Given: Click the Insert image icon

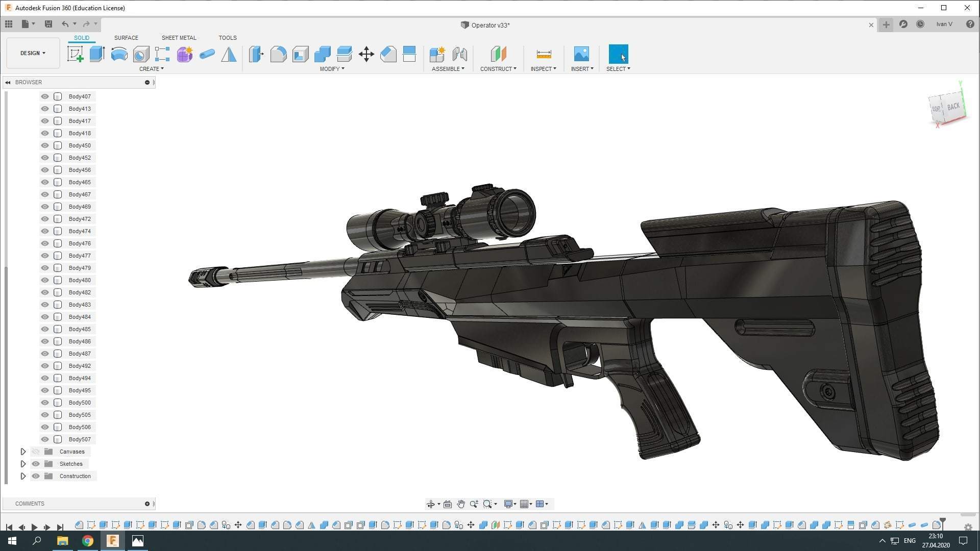Looking at the screenshot, I should click(581, 54).
